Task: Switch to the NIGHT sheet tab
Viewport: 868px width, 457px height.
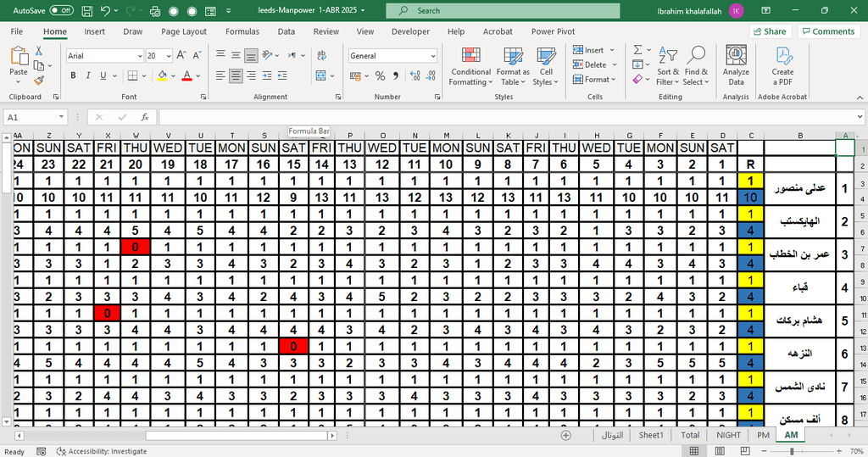Action: tap(728, 435)
